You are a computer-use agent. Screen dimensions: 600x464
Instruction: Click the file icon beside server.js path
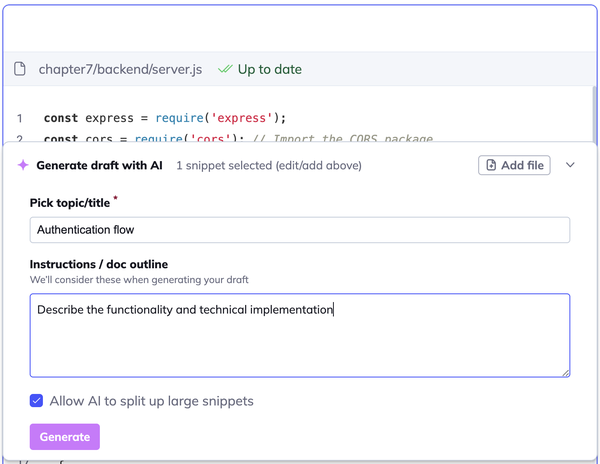pyautogui.click(x=19, y=69)
